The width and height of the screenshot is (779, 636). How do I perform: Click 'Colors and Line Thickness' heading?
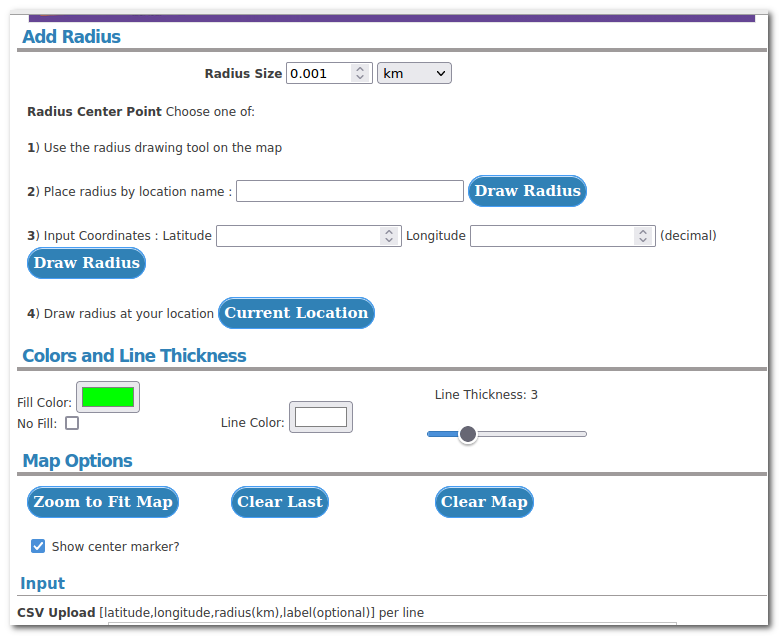[134, 356]
